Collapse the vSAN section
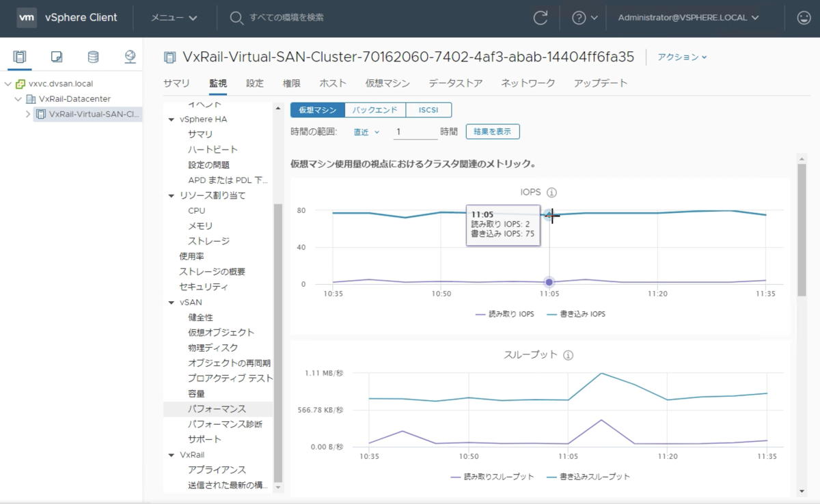 pyautogui.click(x=172, y=302)
